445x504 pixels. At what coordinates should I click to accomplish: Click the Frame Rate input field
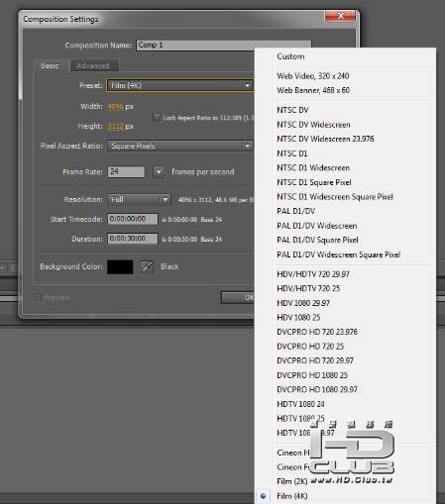click(x=126, y=171)
